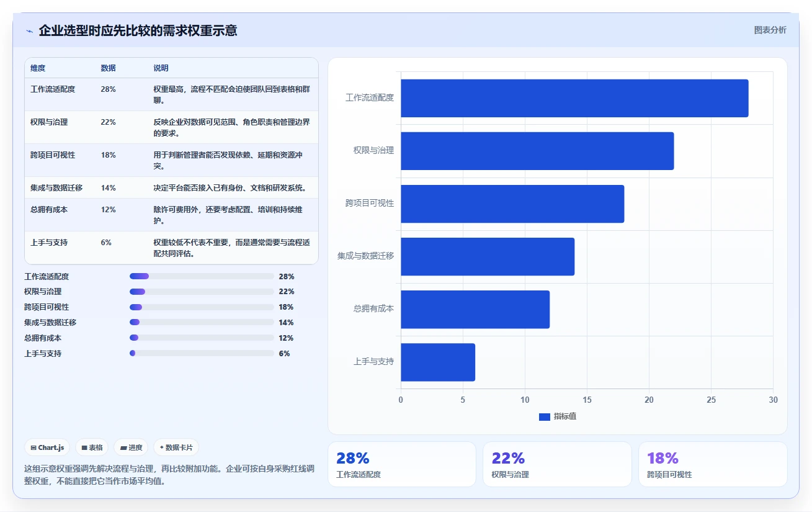Click the description starting 反映企业对数据可见范围
Screen dimensions: 812x512
pyautogui.click(x=232, y=128)
